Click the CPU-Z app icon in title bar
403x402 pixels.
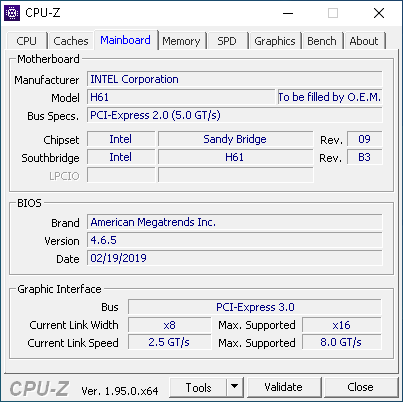click(x=12, y=13)
